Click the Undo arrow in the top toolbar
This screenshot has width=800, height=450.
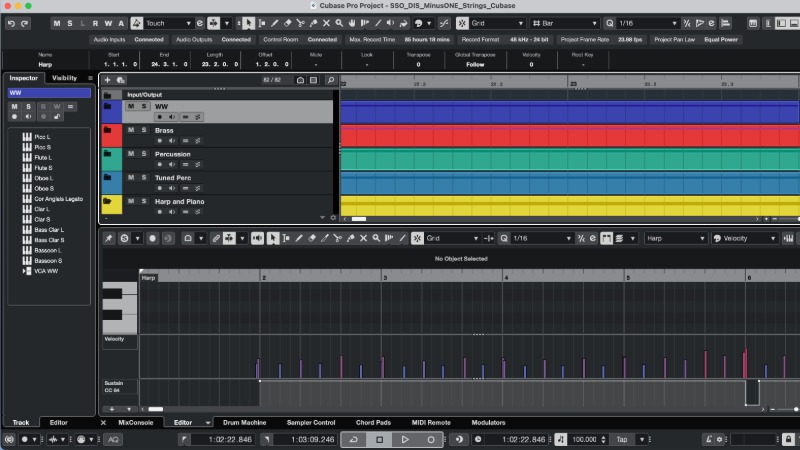click(11, 23)
